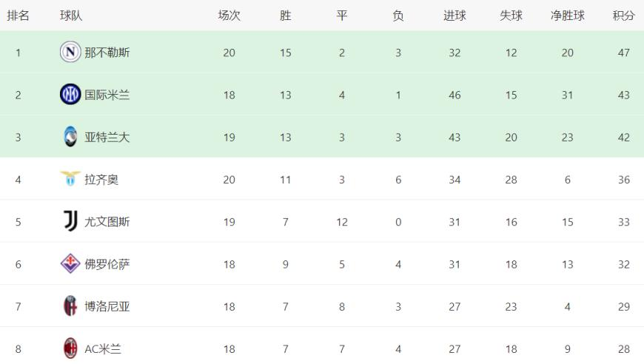The image size is (644, 364).
Task: Click the Fiorentina purple crest
Action: [70, 264]
